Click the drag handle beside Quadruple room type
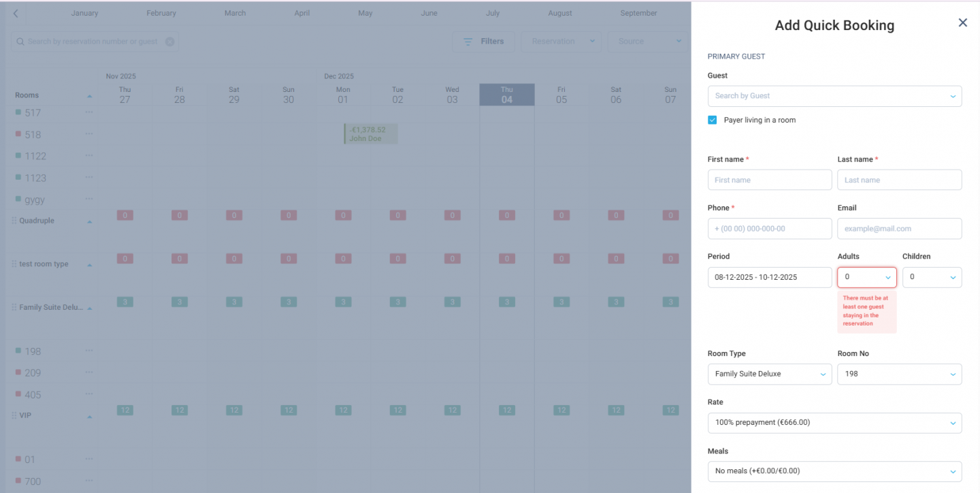 [x=13, y=220]
